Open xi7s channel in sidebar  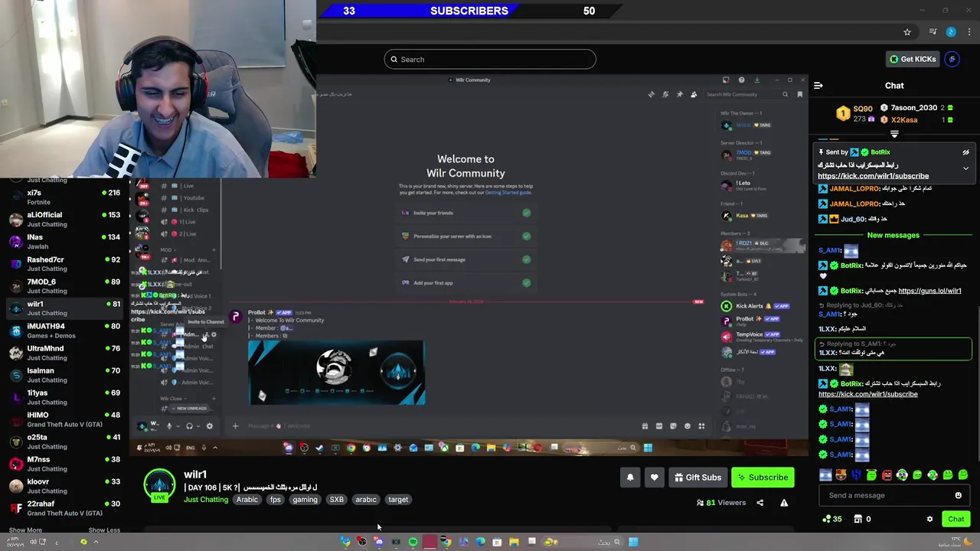[64, 197]
